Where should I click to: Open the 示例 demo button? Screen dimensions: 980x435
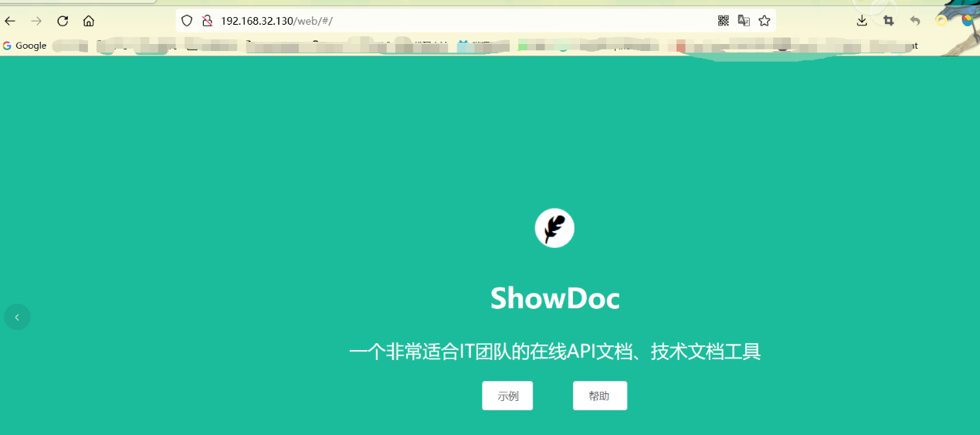coord(507,396)
